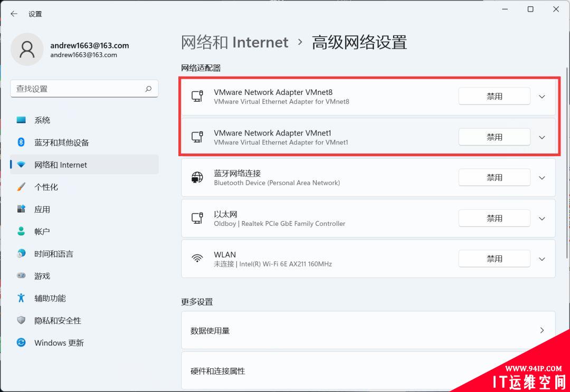
Task: Click the WLAN Wi-Fi signal icon
Action: (x=197, y=259)
